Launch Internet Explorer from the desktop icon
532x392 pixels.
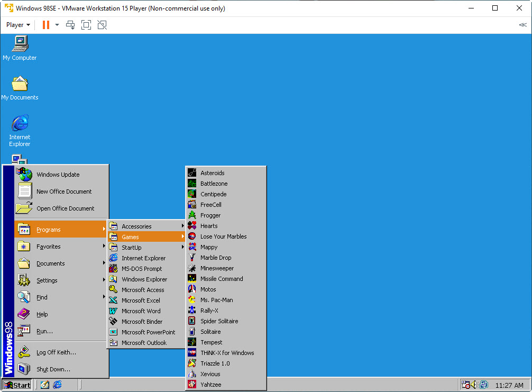20,124
